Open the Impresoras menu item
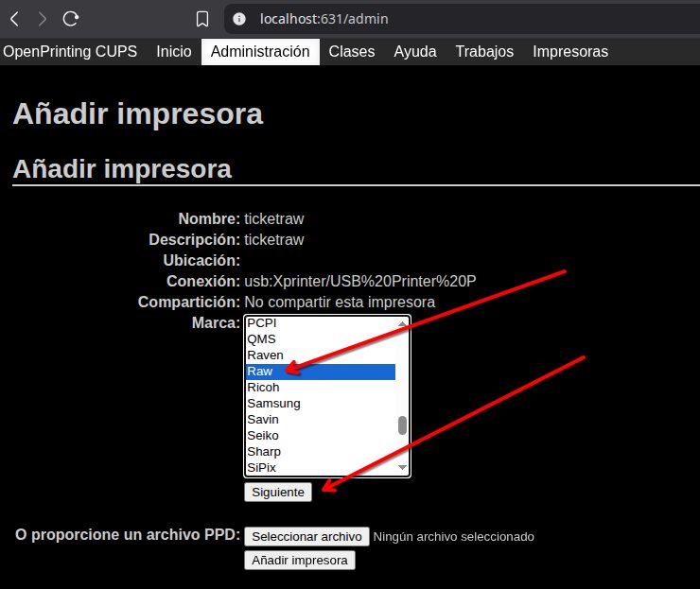Screen dimensions: 700x589 [x=569, y=52]
